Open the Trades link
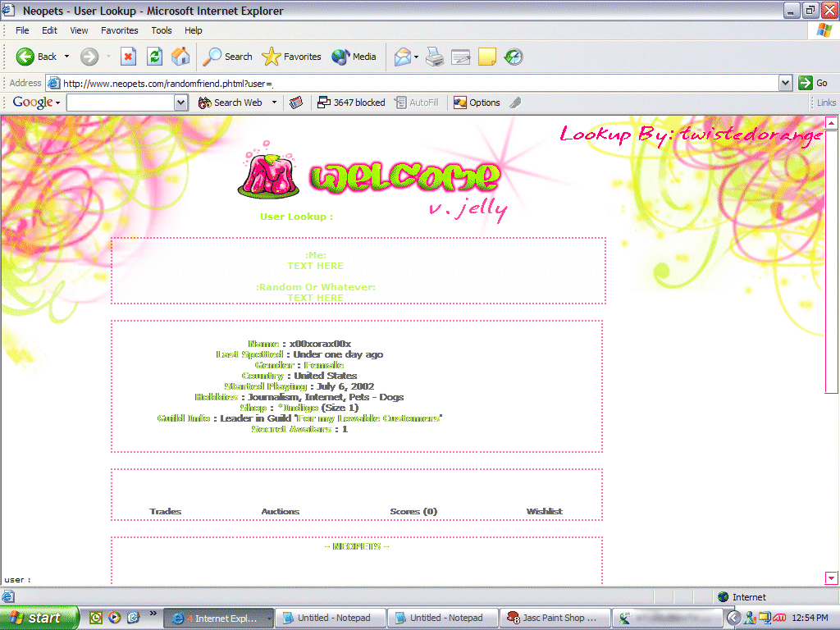 tap(166, 512)
